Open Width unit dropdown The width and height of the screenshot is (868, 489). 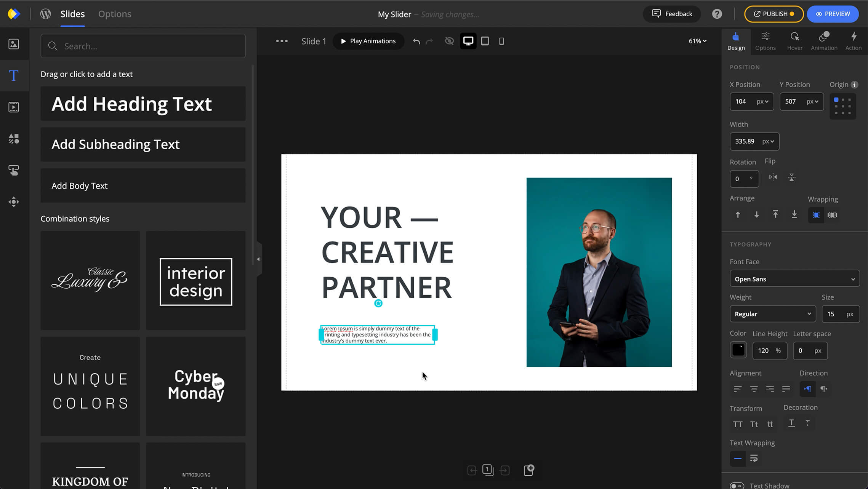click(x=768, y=142)
